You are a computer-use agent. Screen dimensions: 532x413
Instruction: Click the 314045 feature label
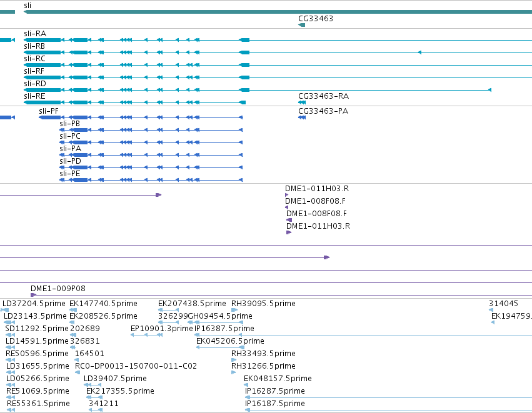click(x=503, y=304)
